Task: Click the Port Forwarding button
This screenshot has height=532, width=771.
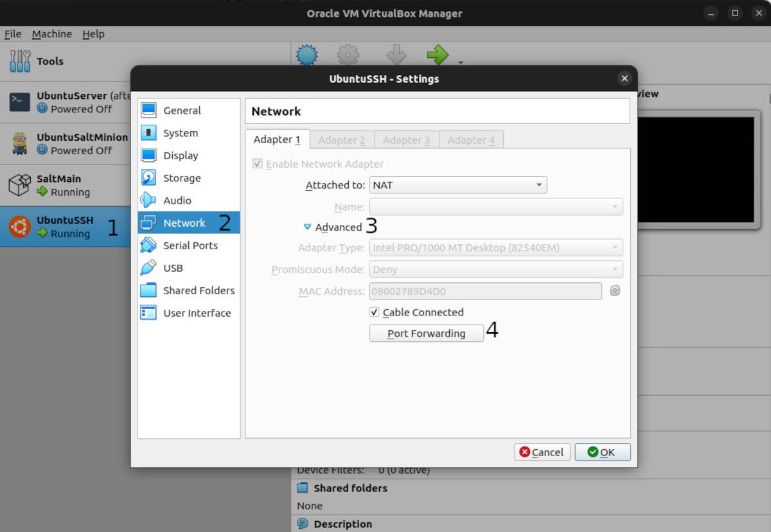Action: [426, 333]
